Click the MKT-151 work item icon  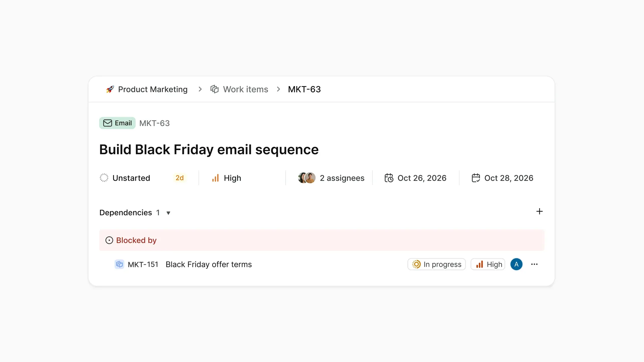coord(119,264)
